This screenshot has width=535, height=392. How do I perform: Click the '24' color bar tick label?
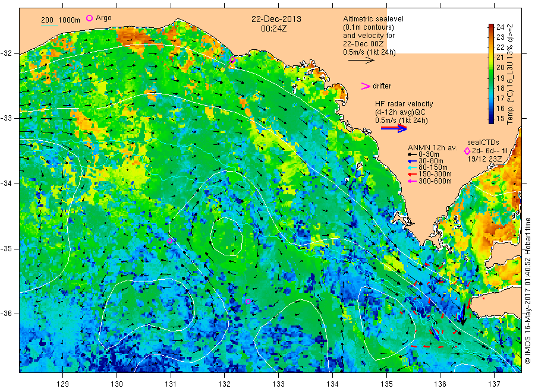(500, 27)
